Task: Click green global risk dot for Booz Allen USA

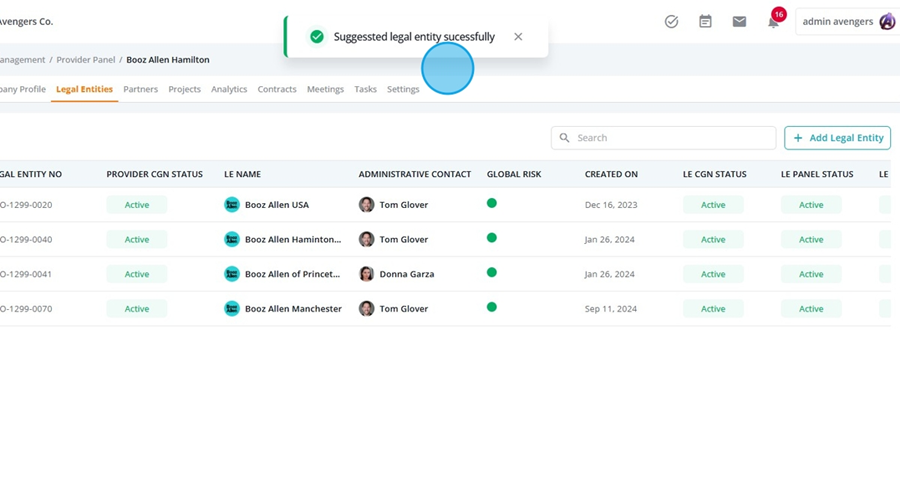Action: pyautogui.click(x=492, y=203)
